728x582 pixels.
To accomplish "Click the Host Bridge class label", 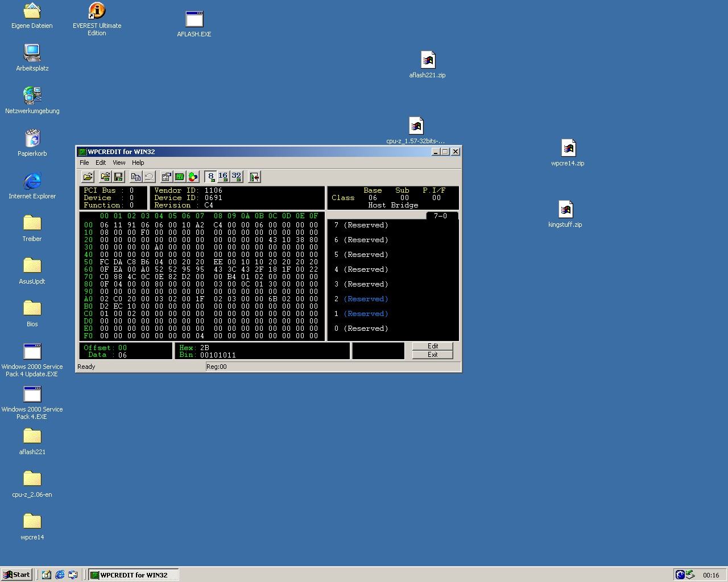I will click(393, 205).
